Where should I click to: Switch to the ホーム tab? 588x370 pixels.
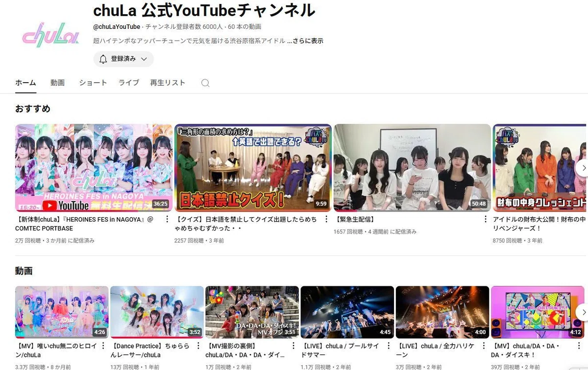[x=25, y=83]
